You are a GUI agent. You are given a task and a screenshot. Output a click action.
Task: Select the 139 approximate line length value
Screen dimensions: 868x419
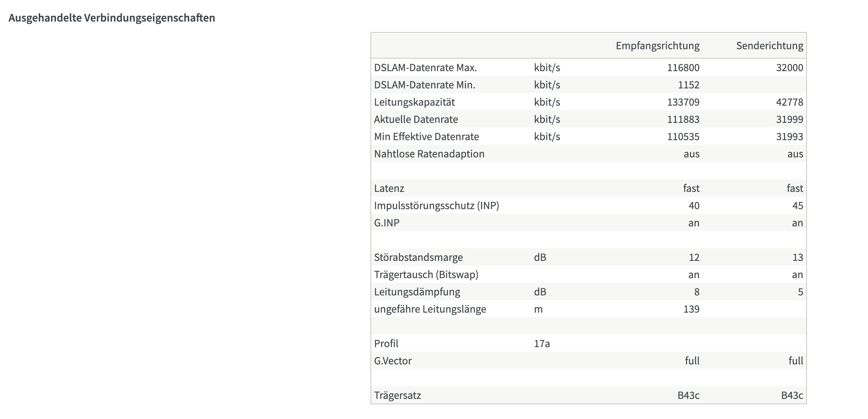(691, 309)
